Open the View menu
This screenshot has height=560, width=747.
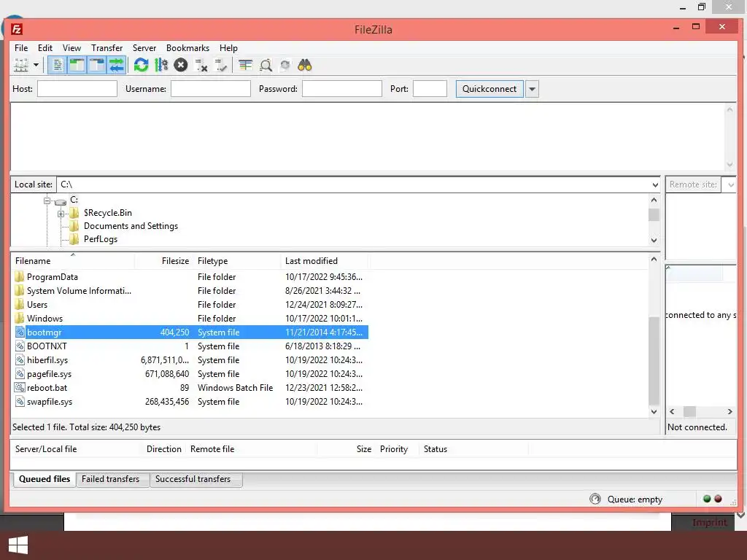click(72, 48)
